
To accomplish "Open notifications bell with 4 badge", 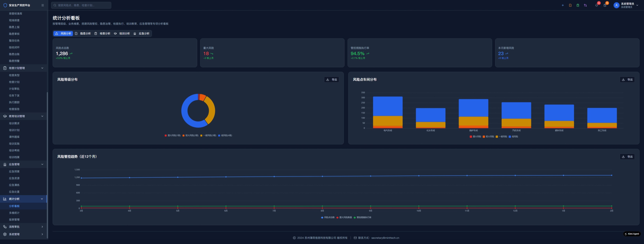I will click(x=597, y=5).
